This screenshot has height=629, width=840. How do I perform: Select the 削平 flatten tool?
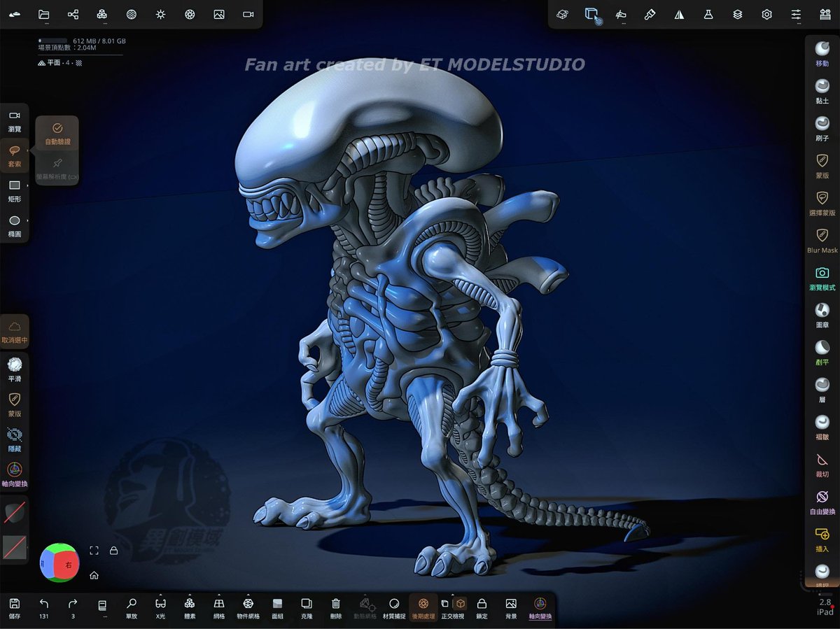click(822, 352)
